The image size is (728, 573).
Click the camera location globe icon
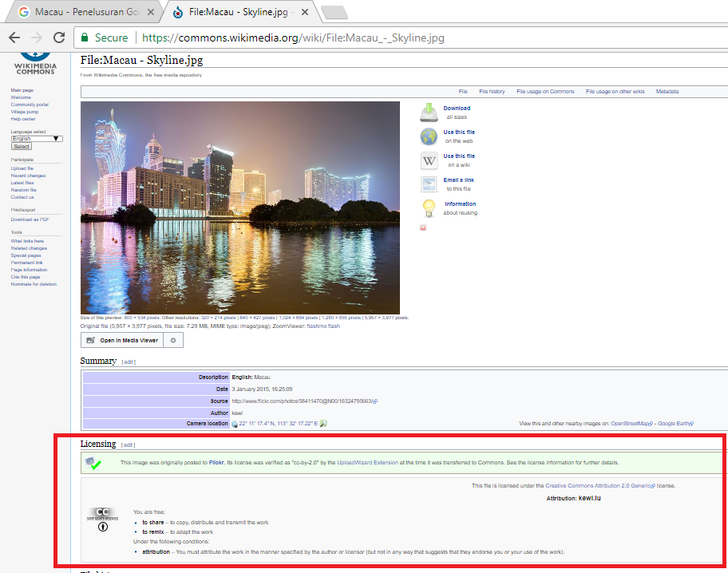tap(235, 423)
